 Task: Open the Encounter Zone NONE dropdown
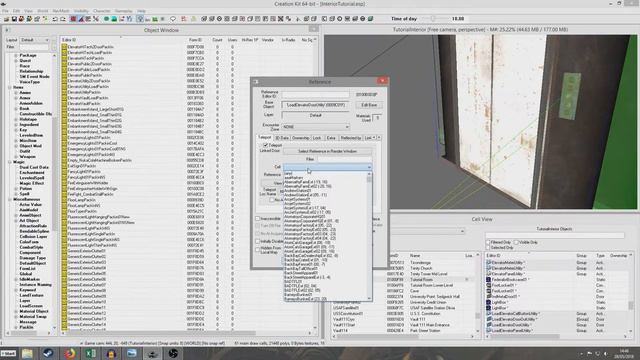point(316,127)
